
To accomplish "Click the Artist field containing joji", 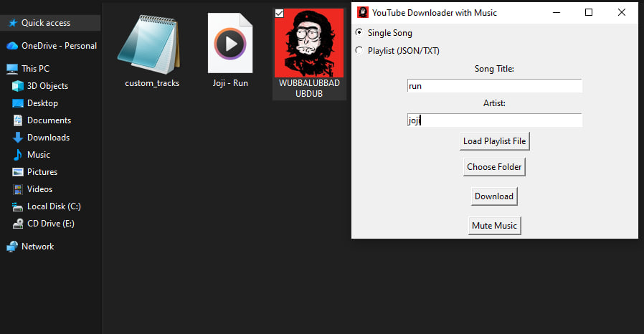I will point(495,120).
